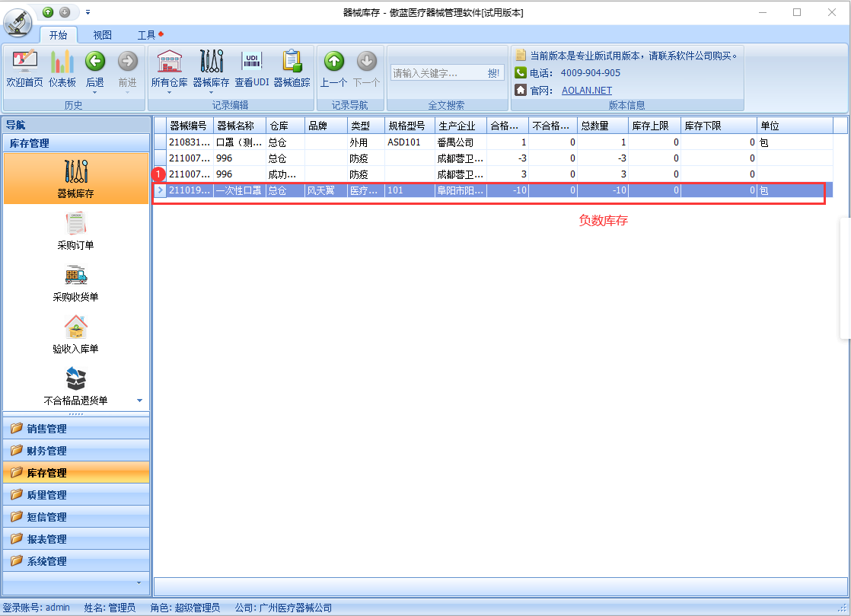Click the phone icon beside 电话
Viewport: 851px width, 616px height.
point(521,73)
